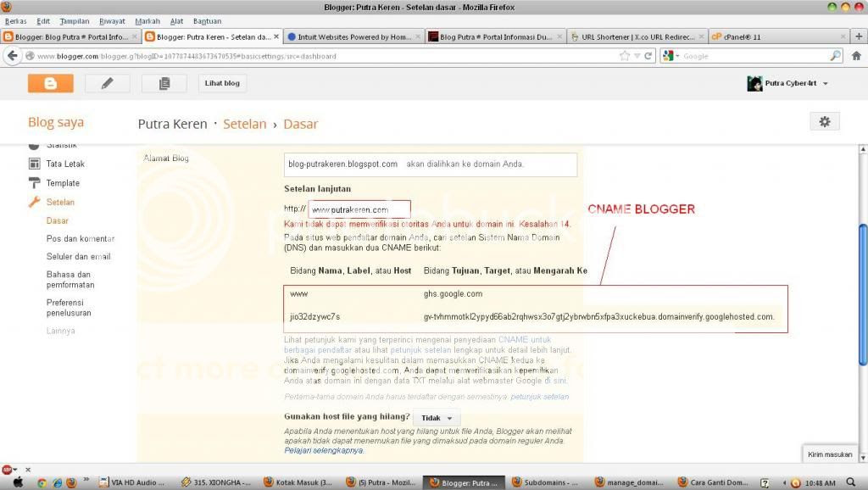The height and width of the screenshot is (490, 868).
Task: Open the Lainnya settings link
Action: tap(60, 331)
